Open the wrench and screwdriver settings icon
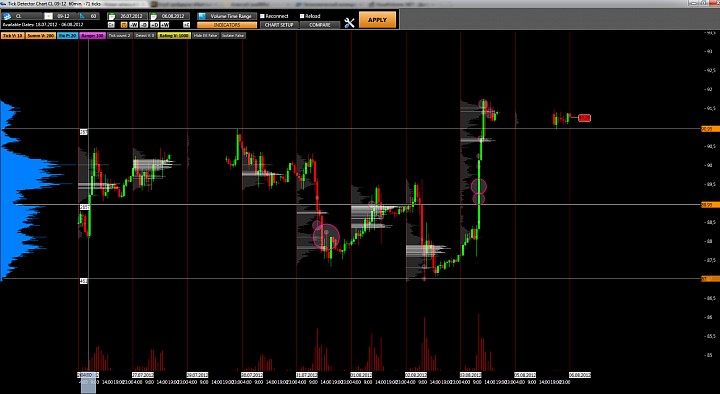 [x=349, y=23]
